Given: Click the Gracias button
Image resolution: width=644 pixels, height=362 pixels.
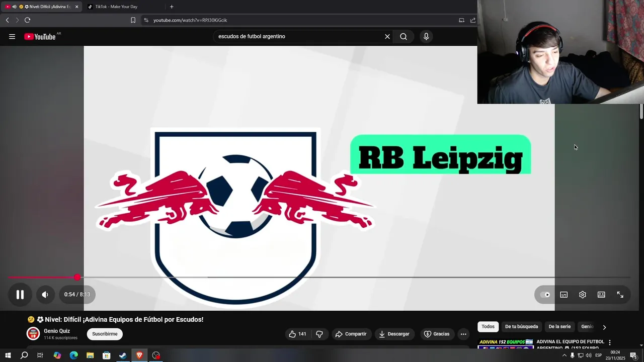Looking at the screenshot, I should tap(436, 334).
